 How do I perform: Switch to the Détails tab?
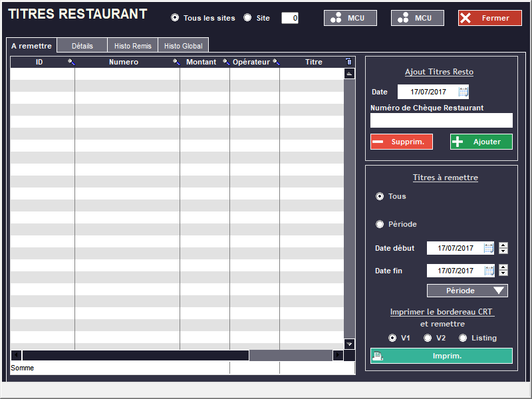[x=82, y=46]
